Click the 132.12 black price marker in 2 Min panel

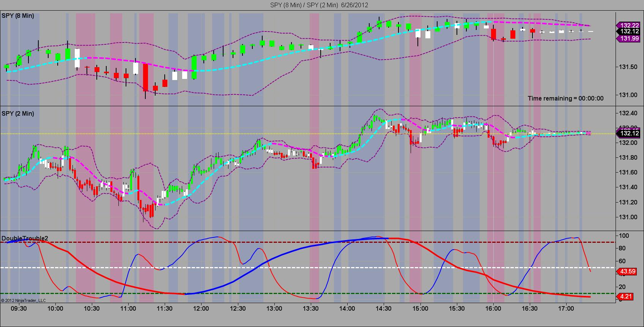coord(628,133)
